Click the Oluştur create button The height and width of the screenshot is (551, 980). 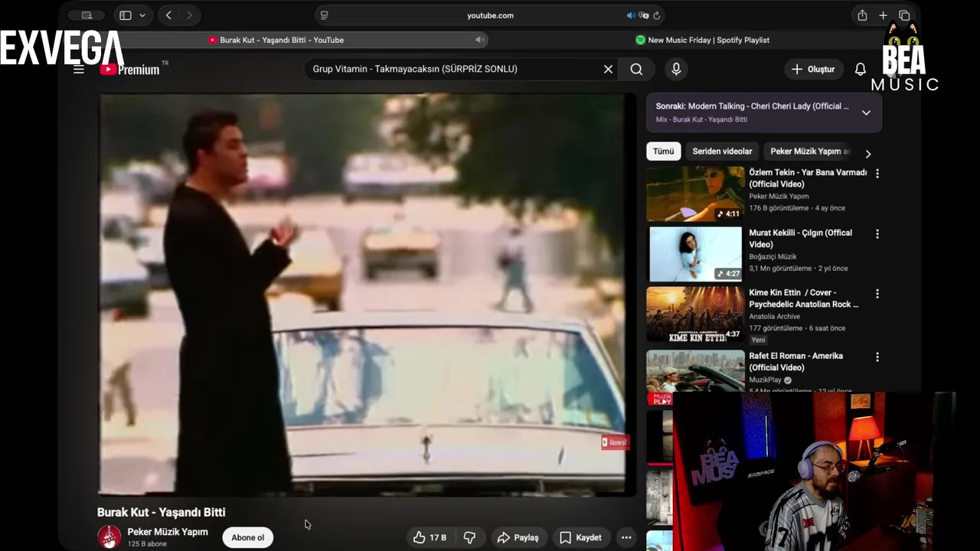814,69
